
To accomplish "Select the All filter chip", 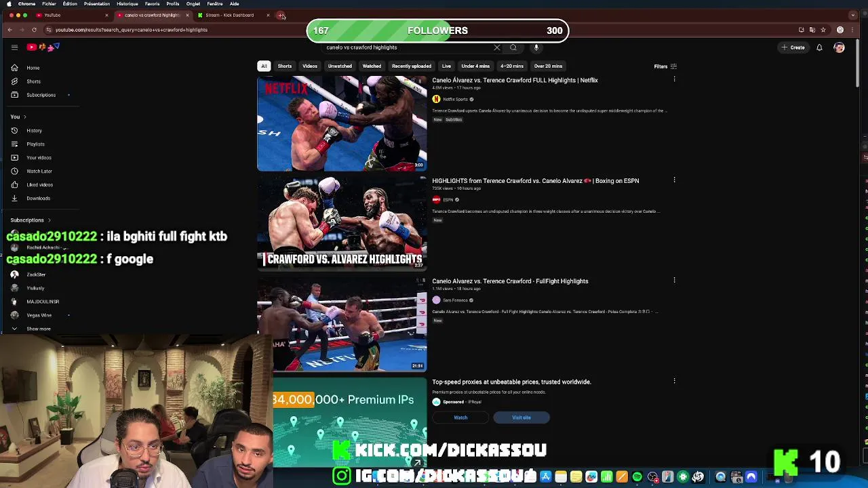I will pos(264,66).
